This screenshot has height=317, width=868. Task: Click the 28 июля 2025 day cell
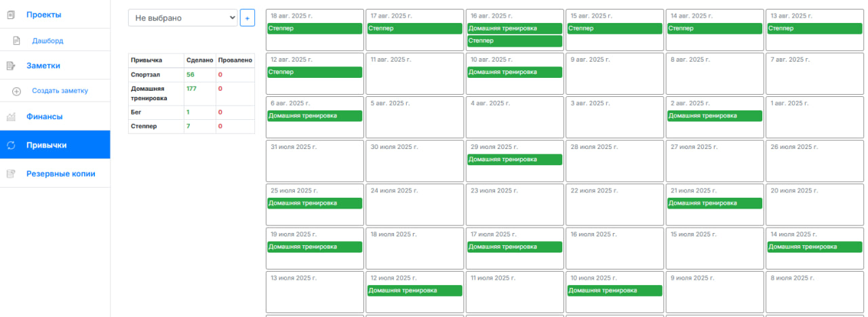pyautogui.click(x=615, y=161)
